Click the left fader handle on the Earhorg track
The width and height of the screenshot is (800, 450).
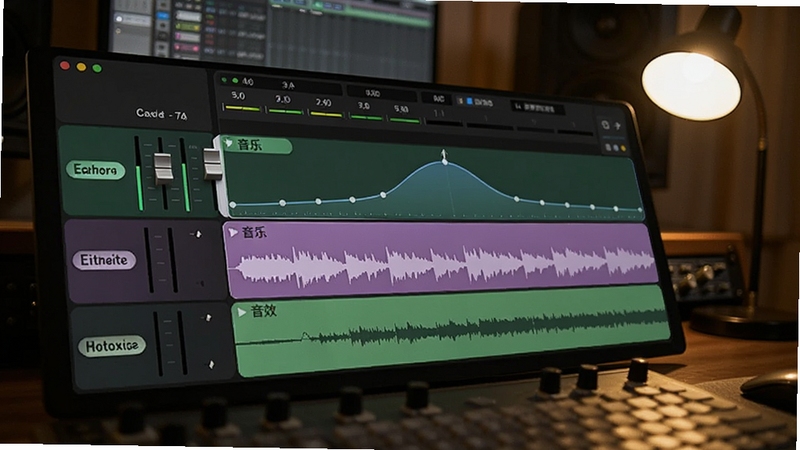coord(163,168)
